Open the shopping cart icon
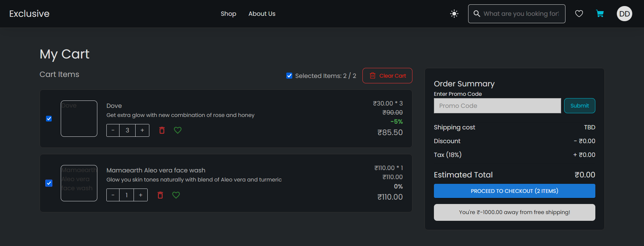The width and height of the screenshot is (644, 246). pyautogui.click(x=600, y=14)
